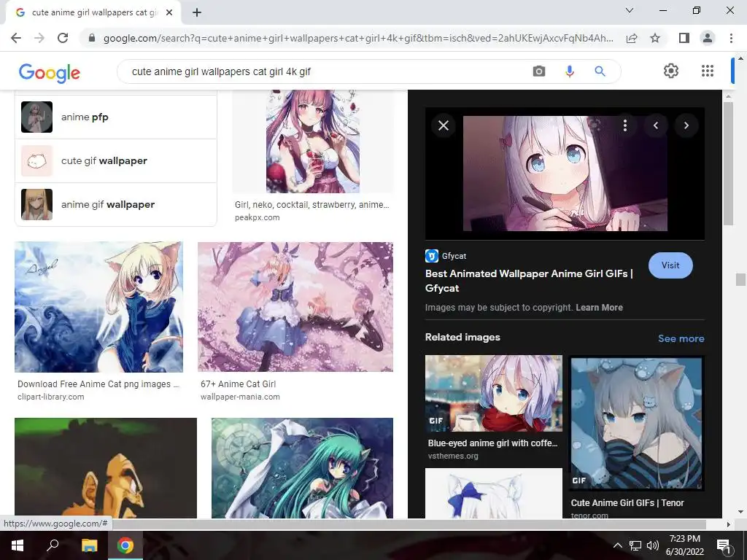The height and width of the screenshot is (560, 747).
Task: Click the Visit button for Gfycat
Action: (x=670, y=265)
